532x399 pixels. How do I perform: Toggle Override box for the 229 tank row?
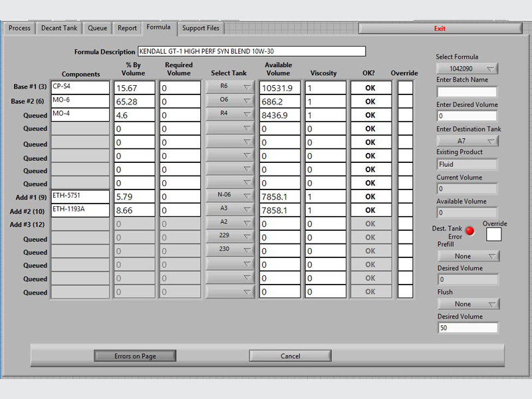click(x=405, y=237)
